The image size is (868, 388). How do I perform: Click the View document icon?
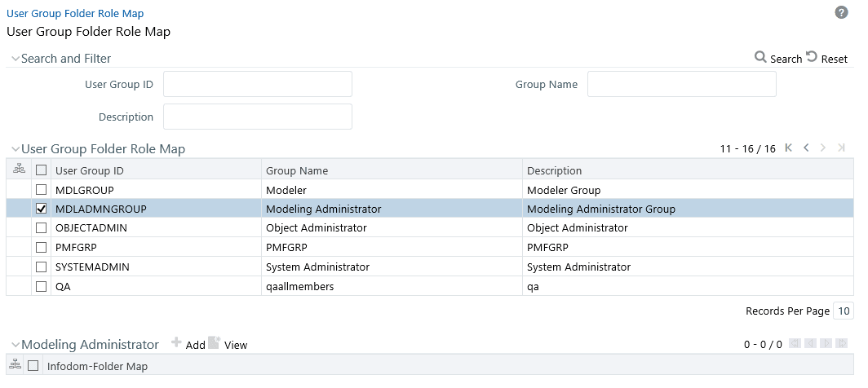coord(214,343)
